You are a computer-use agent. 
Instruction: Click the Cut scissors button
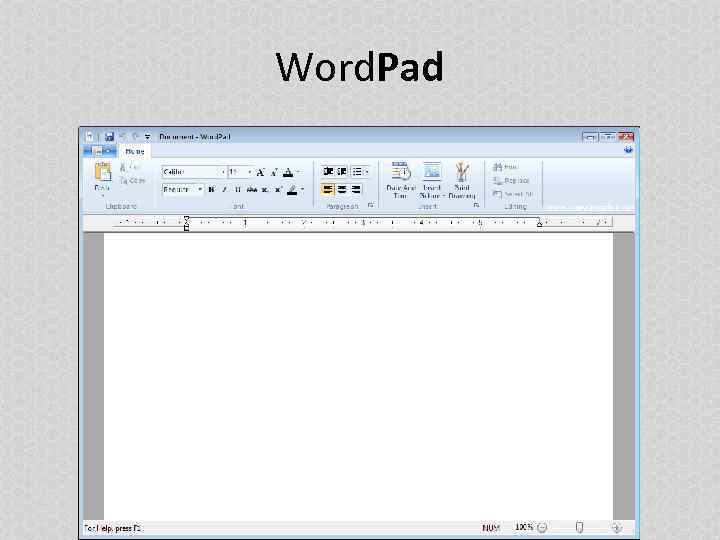tap(130, 167)
